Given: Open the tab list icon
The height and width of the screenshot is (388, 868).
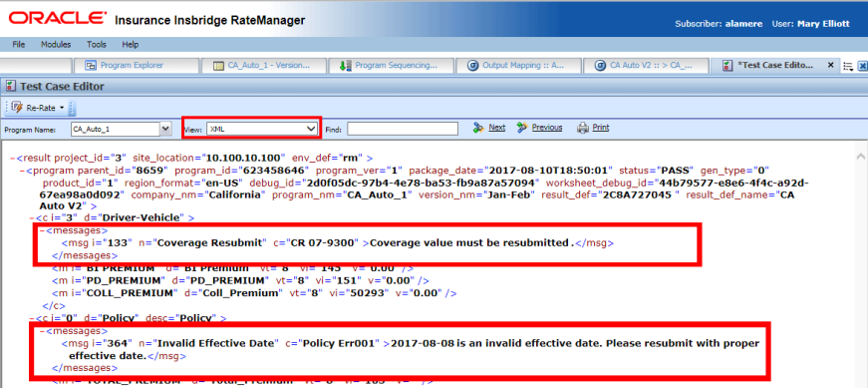Looking at the screenshot, I should coord(847,66).
